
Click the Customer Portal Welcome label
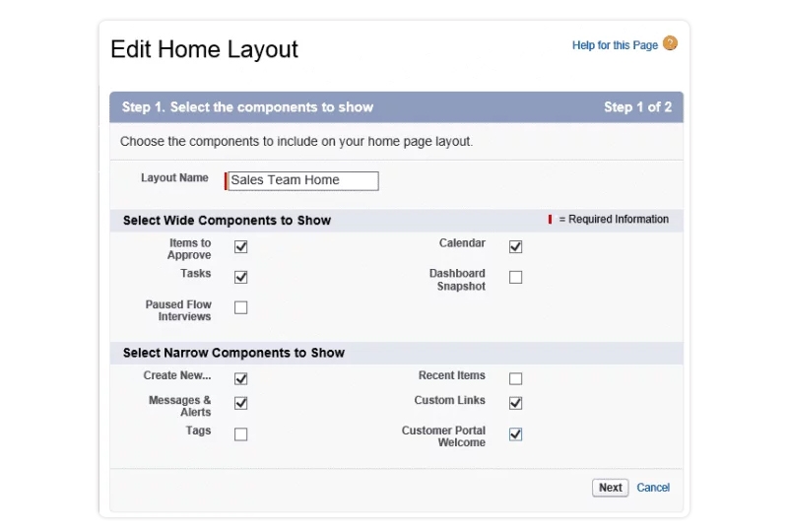[x=443, y=436]
